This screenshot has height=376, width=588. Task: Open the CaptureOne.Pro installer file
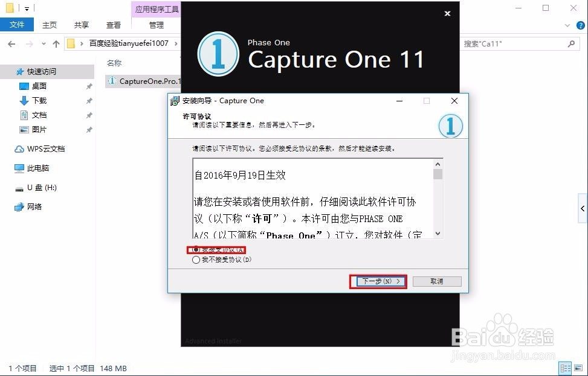[x=143, y=81]
